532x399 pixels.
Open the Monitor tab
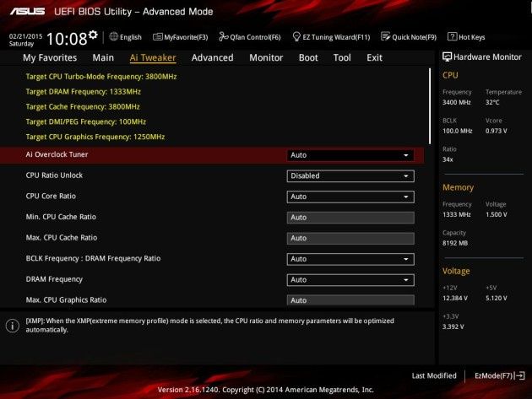tap(266, 57)
